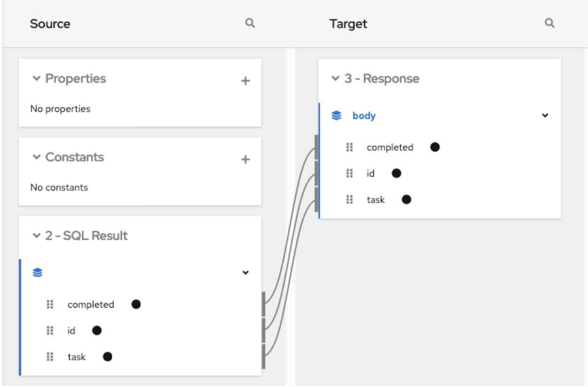Add a new constant with plus icon
588x387 pixels.
pyautogui.click(x=245, y=160)
